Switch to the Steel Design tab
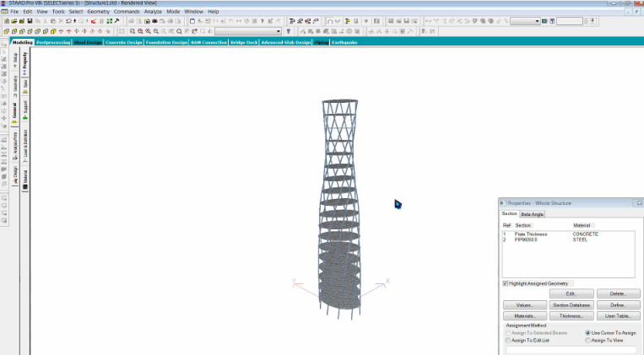This screenshot has width=644, height=355. 88,42
